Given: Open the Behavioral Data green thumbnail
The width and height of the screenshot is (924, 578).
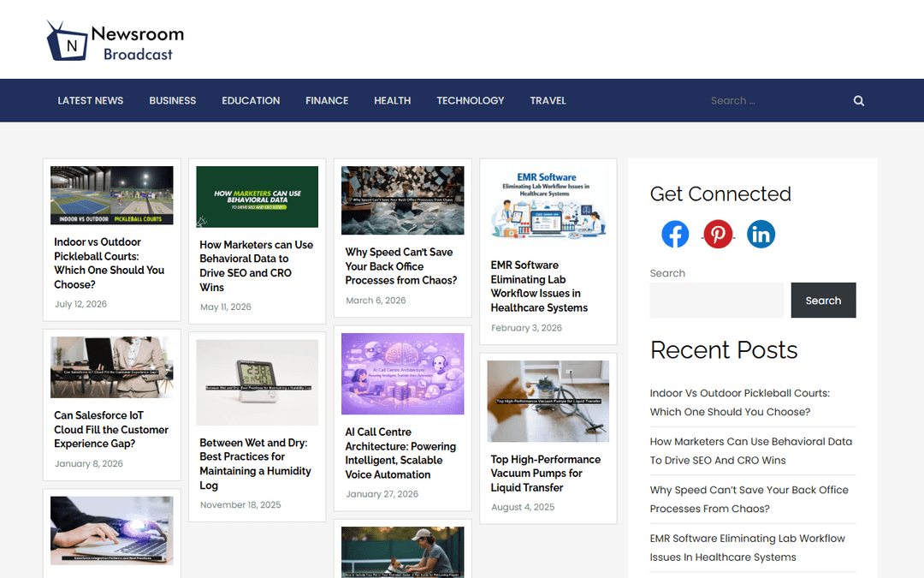Looking at the screenshot, I should pyautogui.click(x=257, y=196).
